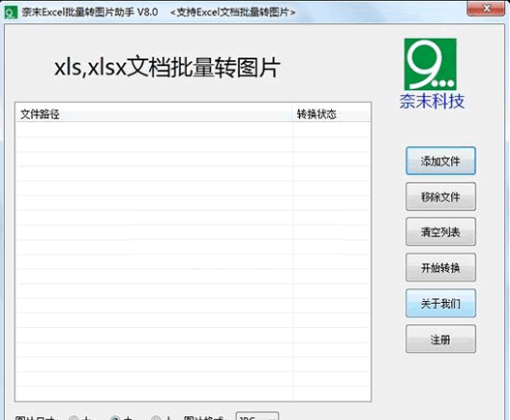This screenshot has height=420, width=510.
Task: Click the green 9 app icon in title bar
Action: coord(11,13)
